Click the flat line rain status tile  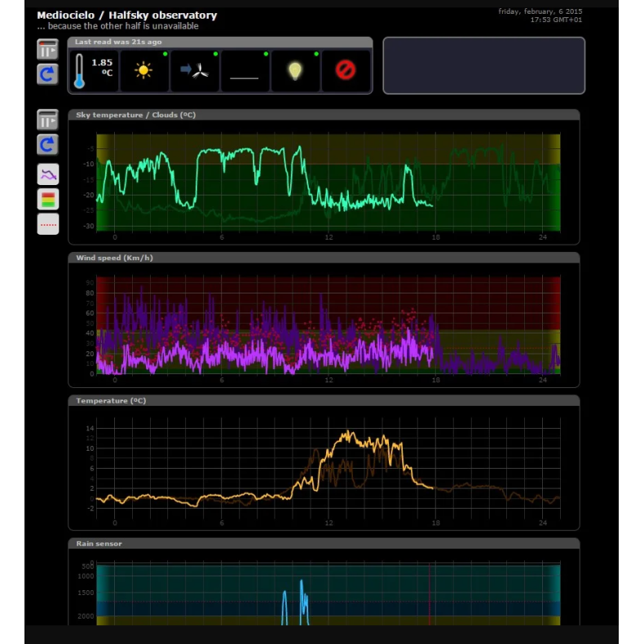pos(245,71)
